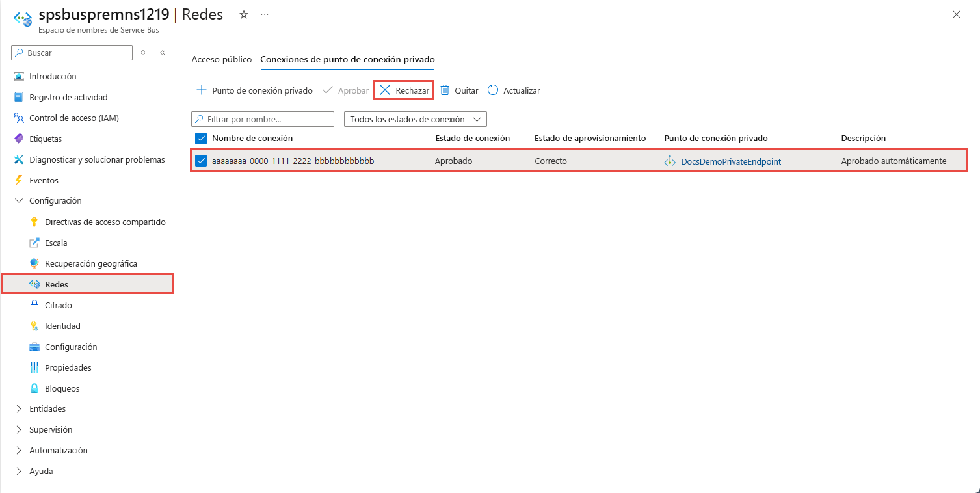Click the Escala icon in sidebar
The height and width of the screenshot is (493, 980).
pos(34,243)
